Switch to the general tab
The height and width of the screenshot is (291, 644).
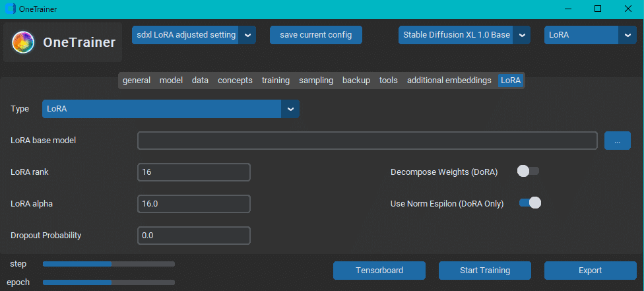click(137, 81)
